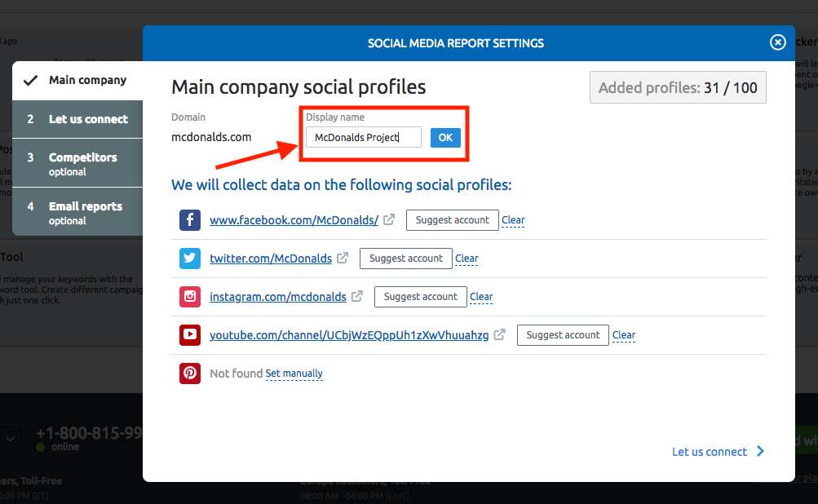The image size is (818, 504).
Task: Click into the Display name field
Action: coord(363,137)
